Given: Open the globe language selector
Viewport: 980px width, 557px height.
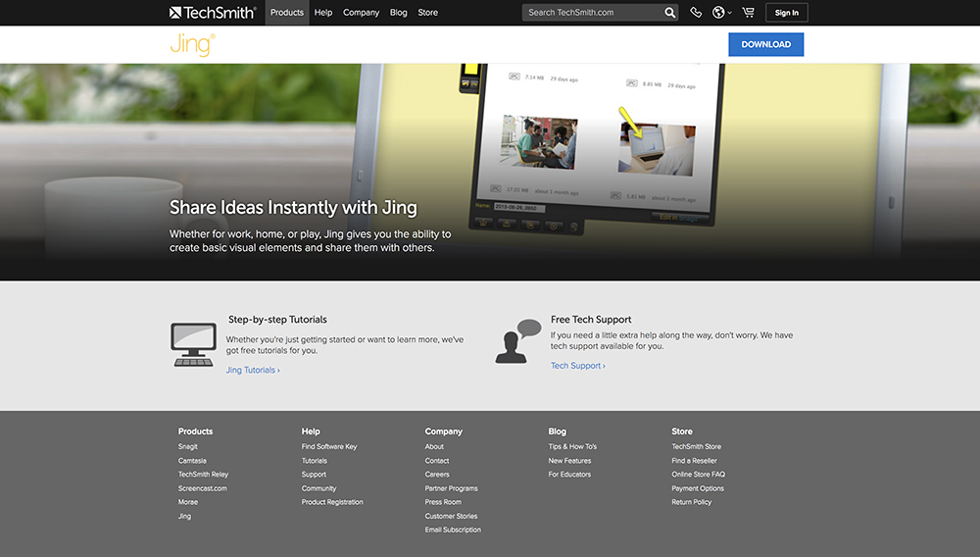Looking at the screenshot, I should tap(721, 13).
